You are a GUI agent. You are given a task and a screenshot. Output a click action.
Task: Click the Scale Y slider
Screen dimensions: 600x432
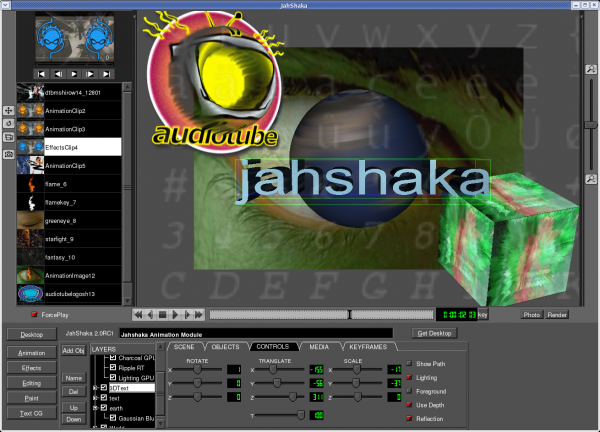tap(358, 383)
